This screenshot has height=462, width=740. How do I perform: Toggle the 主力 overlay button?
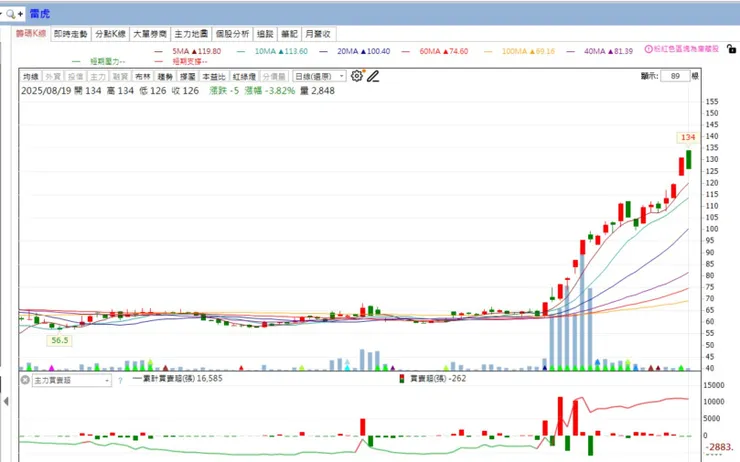coord(98,76)
